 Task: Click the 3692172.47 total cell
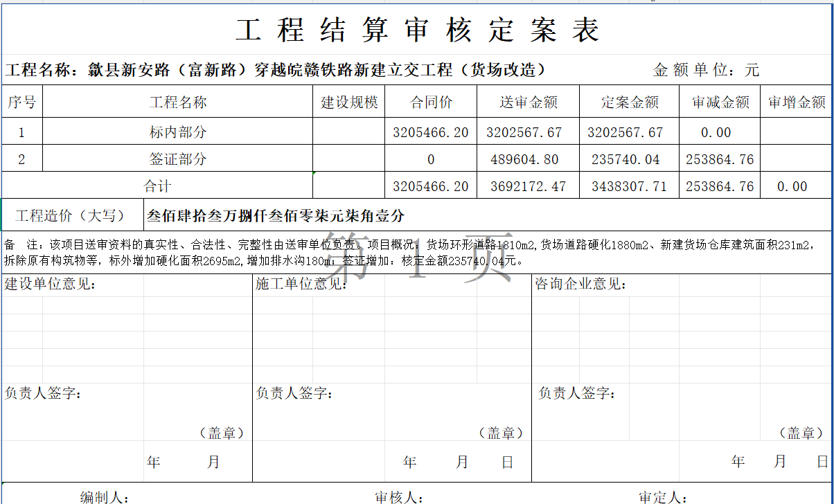(x=529, y=186)
